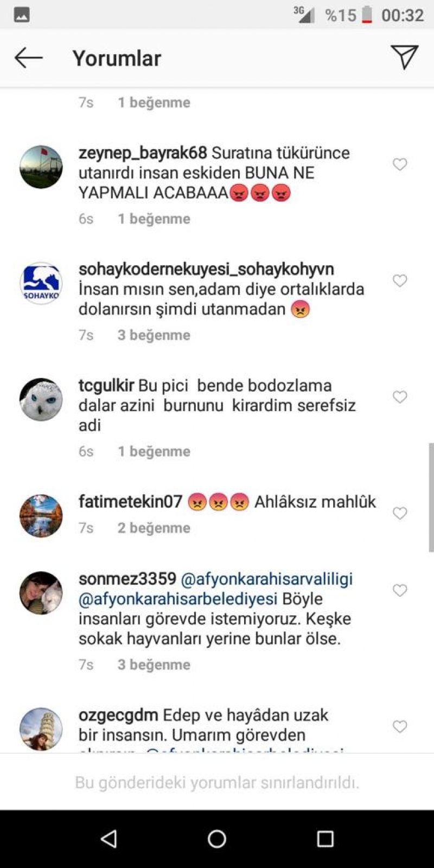The height and width of the screenshot is (868, 434).
Task: View the 3 beğenme likes on sohayko comment
Action: click(x=154, y=335)
